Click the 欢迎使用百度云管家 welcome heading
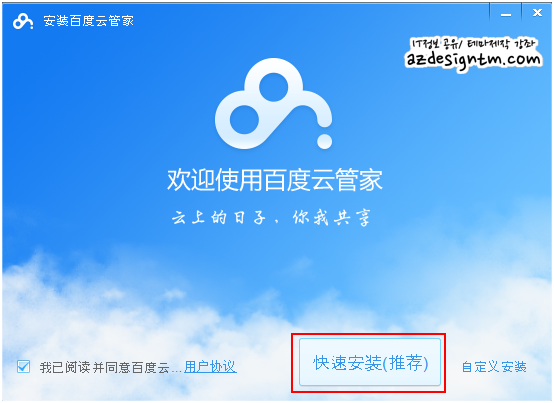The width and height of the screenshot is (554, 403). (x=275, y=180)
